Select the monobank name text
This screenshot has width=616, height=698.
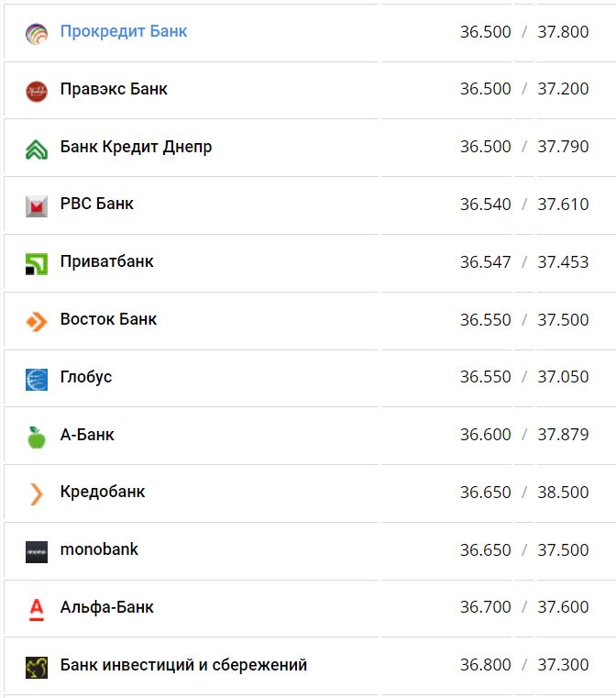click(100, 550)
